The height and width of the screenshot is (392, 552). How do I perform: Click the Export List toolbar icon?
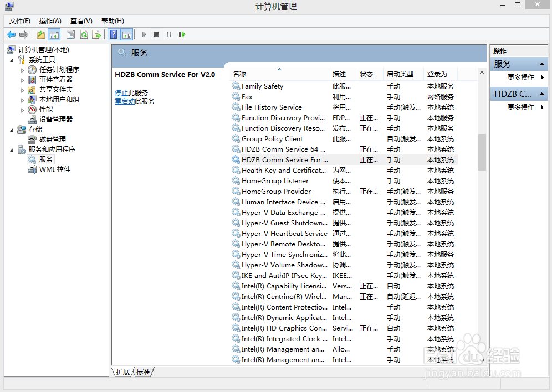click(96, 34)
